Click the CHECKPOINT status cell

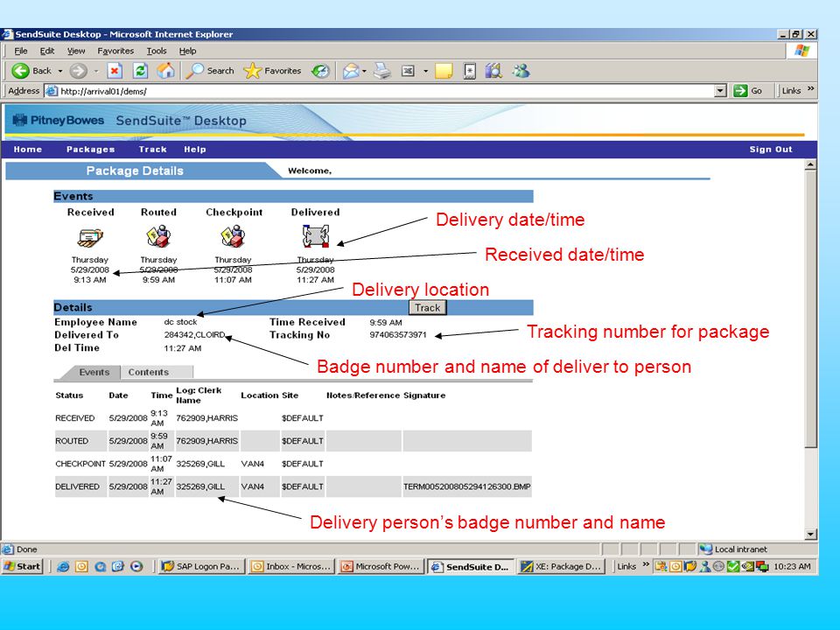(80, 464)
